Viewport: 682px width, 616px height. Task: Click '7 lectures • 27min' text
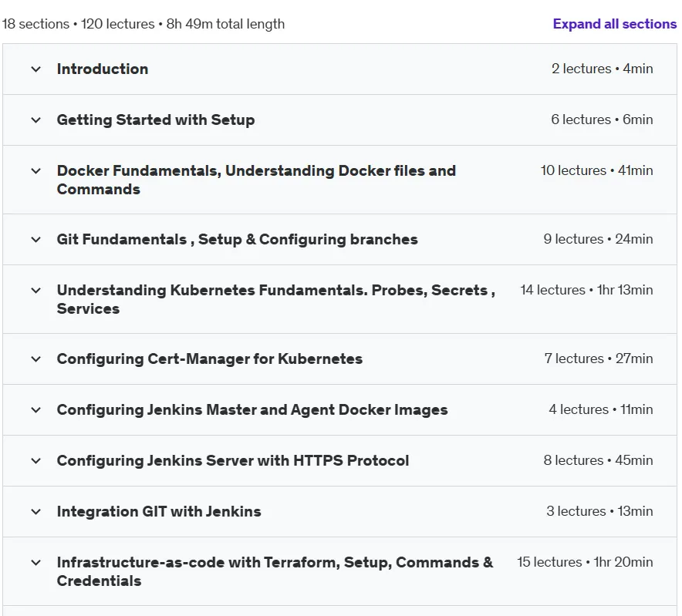coord(599,358)
